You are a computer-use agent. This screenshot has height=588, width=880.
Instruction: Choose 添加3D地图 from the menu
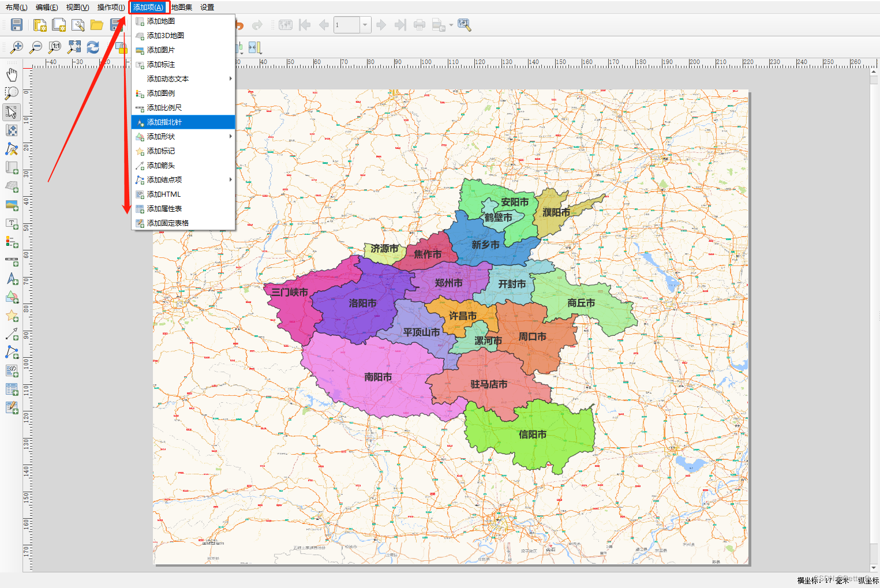point(183,35)
